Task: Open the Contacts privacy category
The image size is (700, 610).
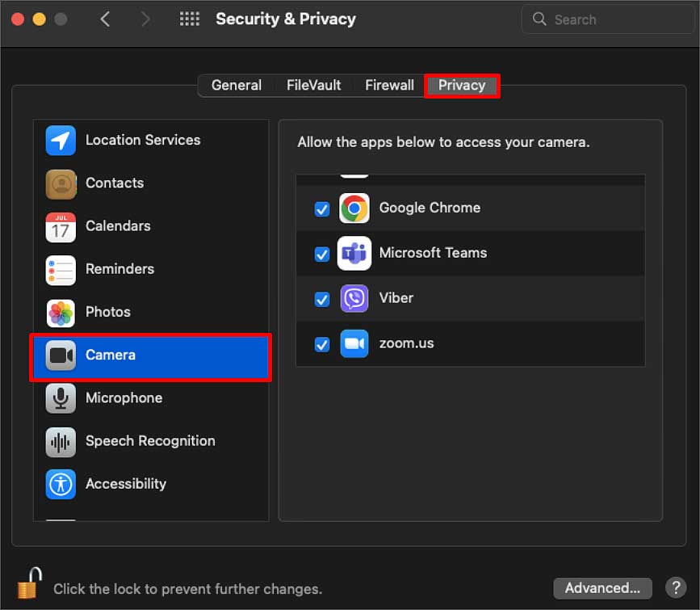Action: click(x=151, y=183)
